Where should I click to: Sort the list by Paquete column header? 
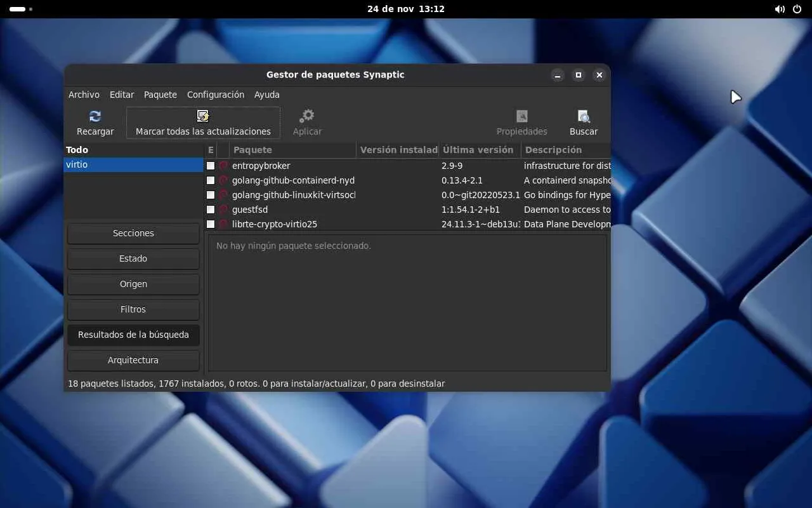click(x=292, y=150)
